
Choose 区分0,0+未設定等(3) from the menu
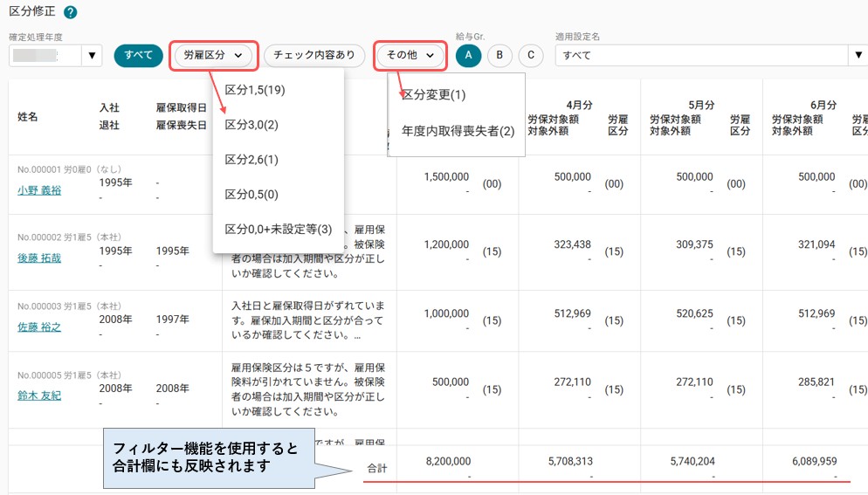pyautogui.click(x=279, y=230)
